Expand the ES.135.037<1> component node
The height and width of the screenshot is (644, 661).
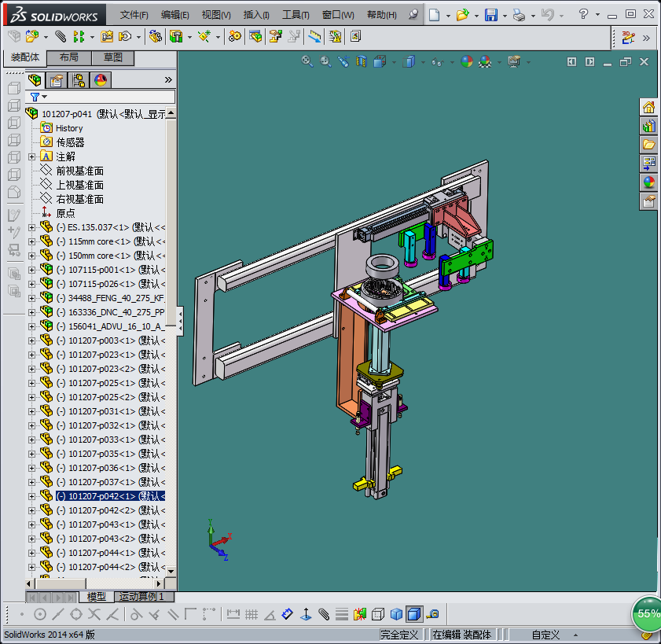[x=32, y=227]
